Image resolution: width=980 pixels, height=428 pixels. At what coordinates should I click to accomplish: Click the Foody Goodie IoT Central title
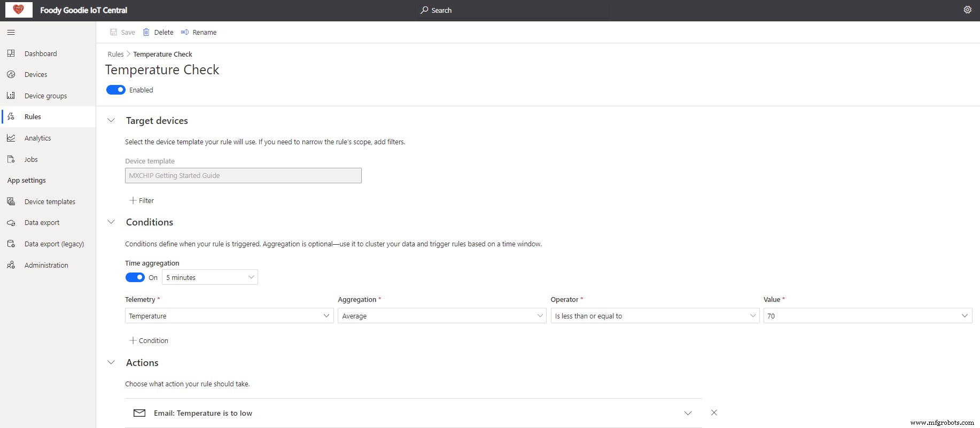[83, 10]
